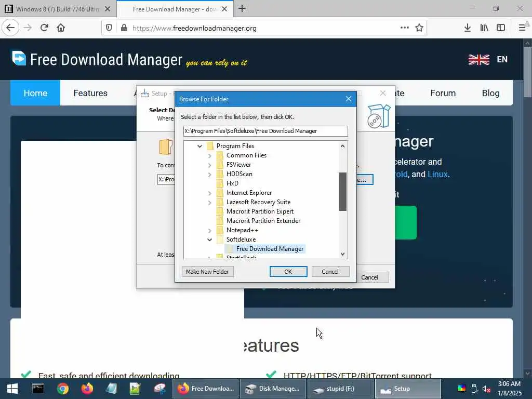
Task: Click OK in Browse For Folder
Action: click(288, 271)
